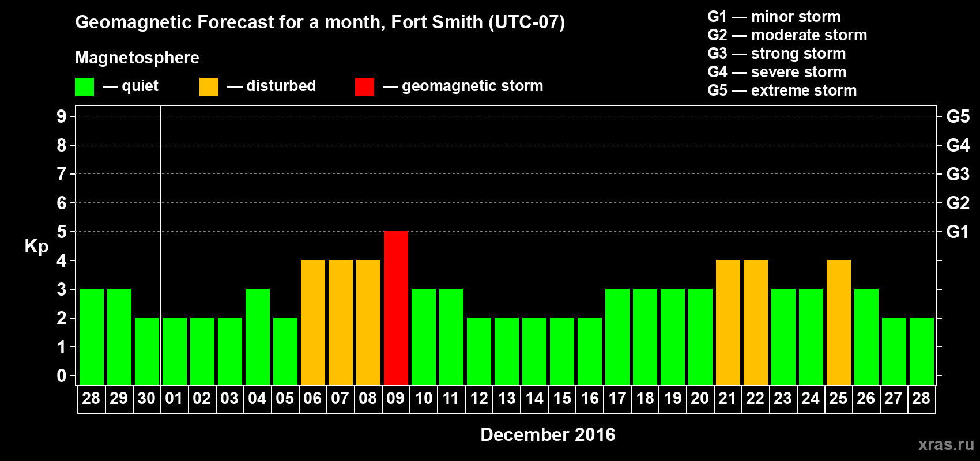
Task: Click date label 02 on the axis
Action: (202, 398)
